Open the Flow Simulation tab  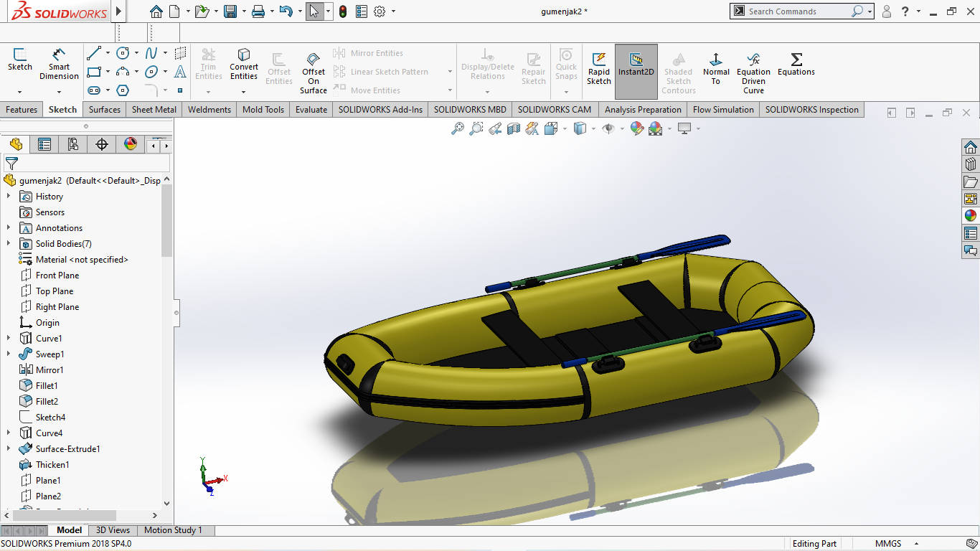(x=723, y=110)
